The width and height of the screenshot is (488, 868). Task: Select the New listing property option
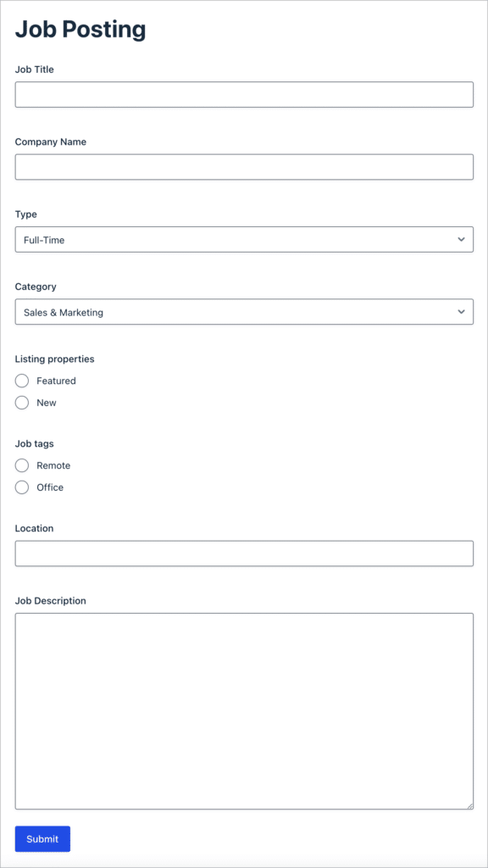[x=22, y=403]
